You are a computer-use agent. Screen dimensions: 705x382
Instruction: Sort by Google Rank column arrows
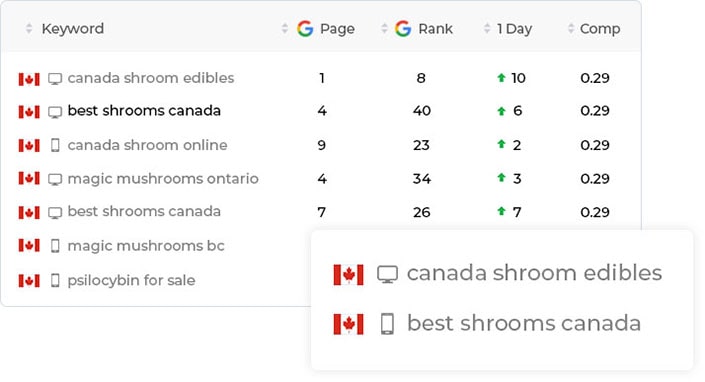pos(384,29)
